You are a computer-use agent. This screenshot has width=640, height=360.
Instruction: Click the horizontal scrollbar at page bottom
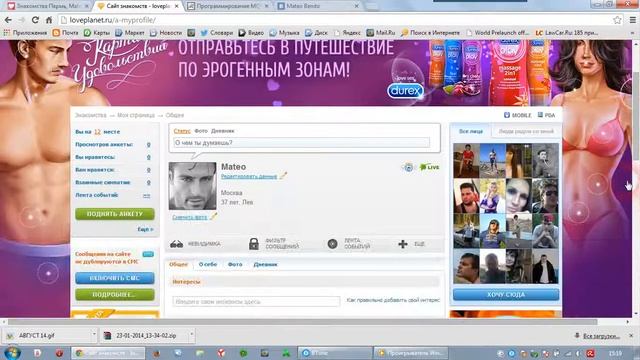(x=302, y=322)
